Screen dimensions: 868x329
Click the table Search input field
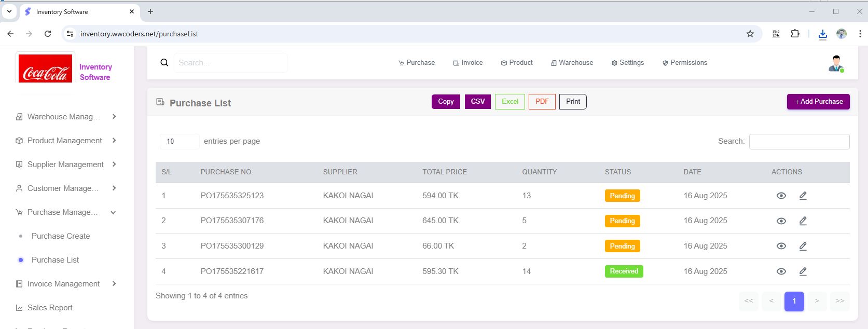[799, 141]
